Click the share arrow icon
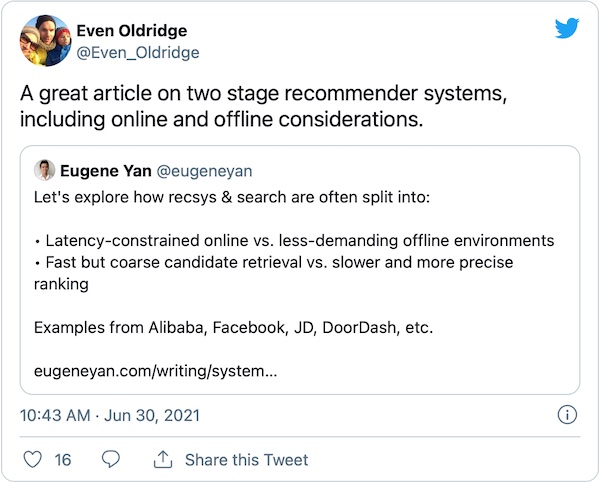The height and width of the screenshot is (483, 600). [x=163, y=460]
